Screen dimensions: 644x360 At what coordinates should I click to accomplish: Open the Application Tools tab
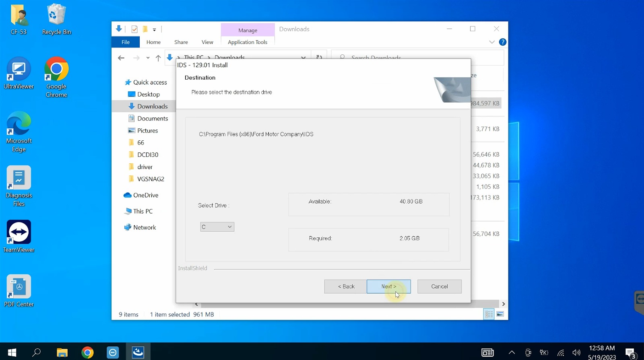click(x=247, y=42)
